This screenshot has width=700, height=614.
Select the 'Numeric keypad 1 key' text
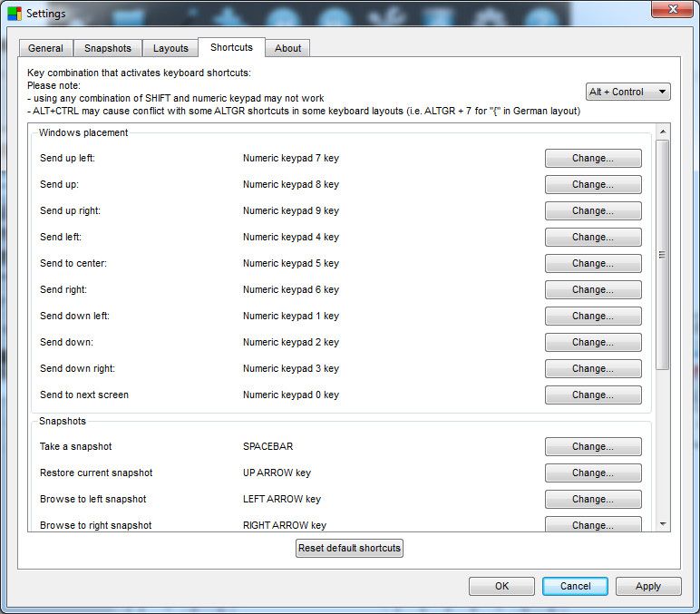click(x=291, y=317)
